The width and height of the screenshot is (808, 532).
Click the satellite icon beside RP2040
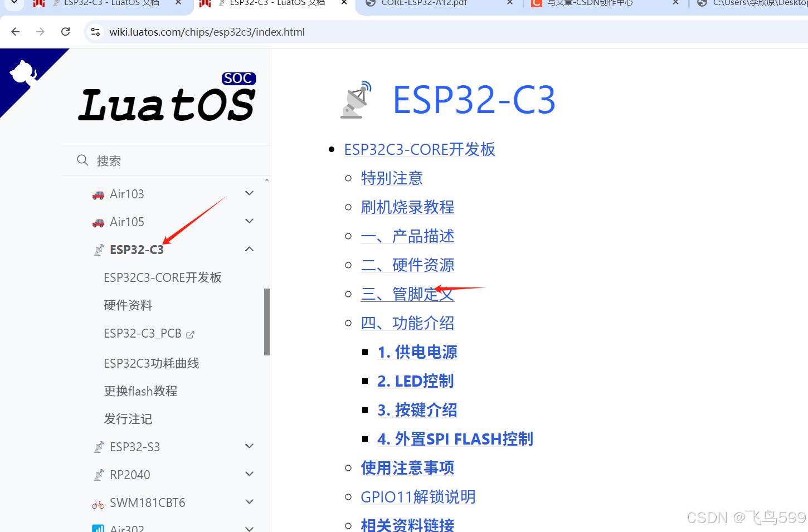click(99, 475)
